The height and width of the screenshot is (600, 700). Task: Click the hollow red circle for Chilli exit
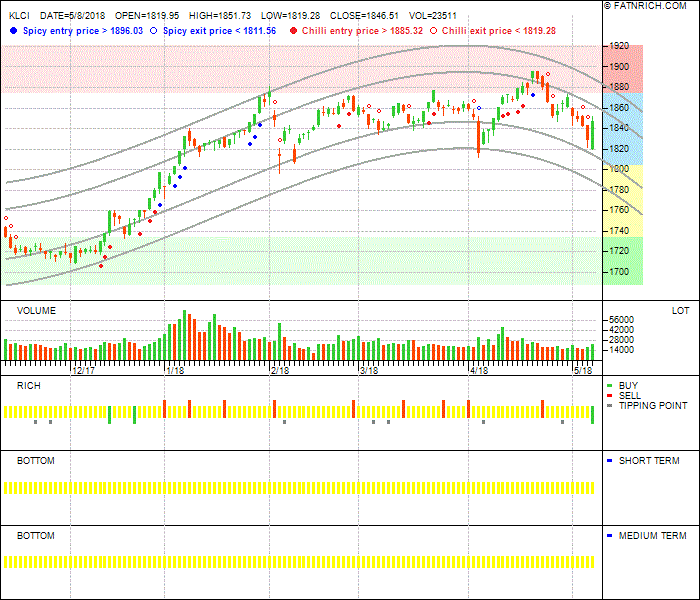pos(433,31)
